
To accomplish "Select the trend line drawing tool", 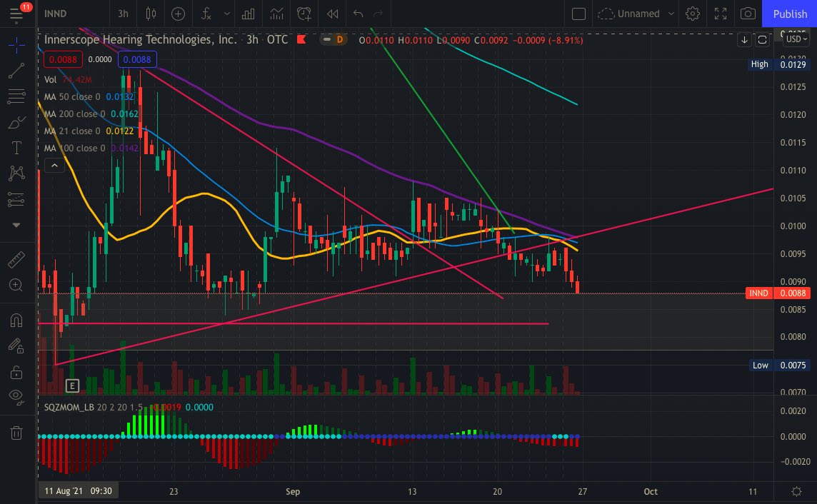I will pos(16,71).
